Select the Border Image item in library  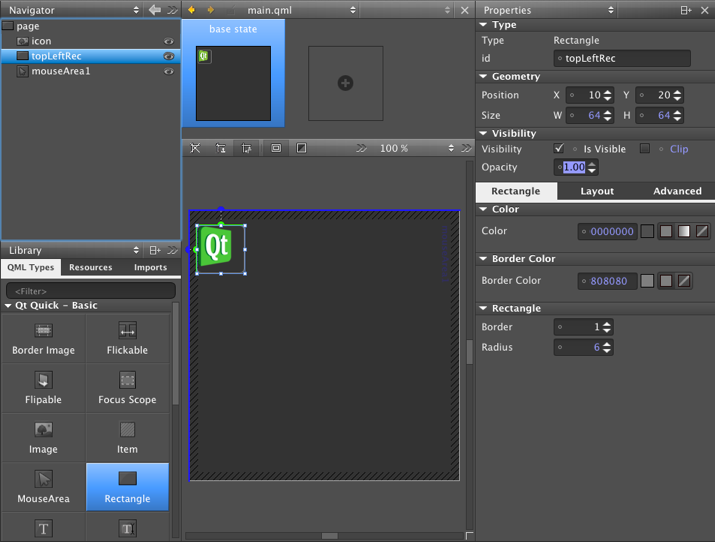43,338
